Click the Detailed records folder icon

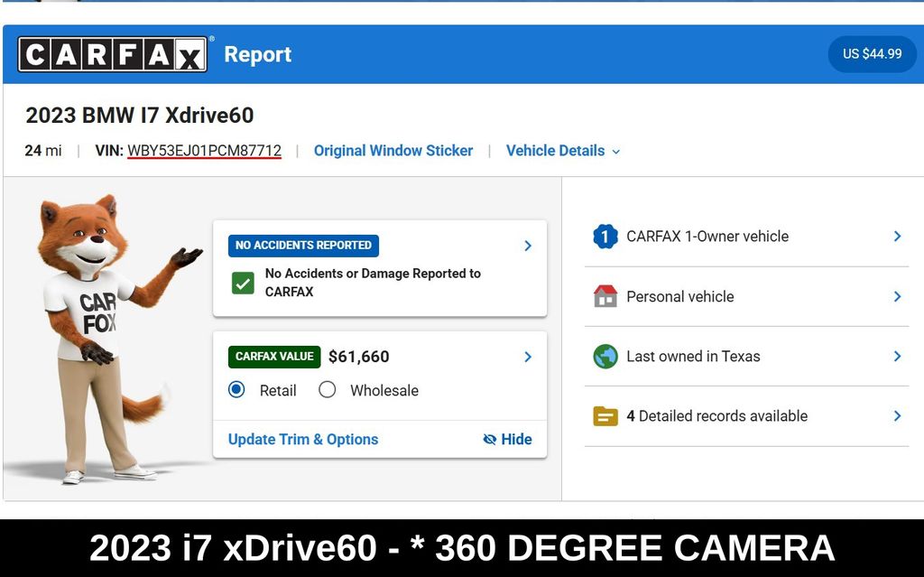tap(605, 416)
